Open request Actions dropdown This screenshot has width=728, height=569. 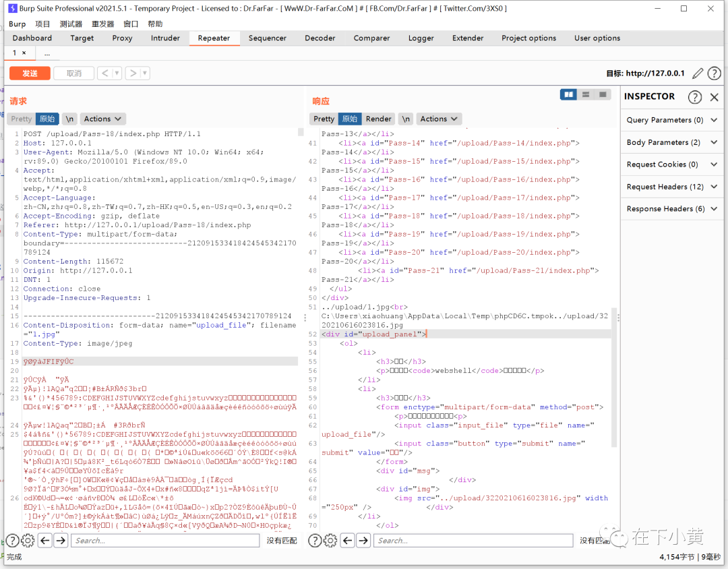click(103, 119)
